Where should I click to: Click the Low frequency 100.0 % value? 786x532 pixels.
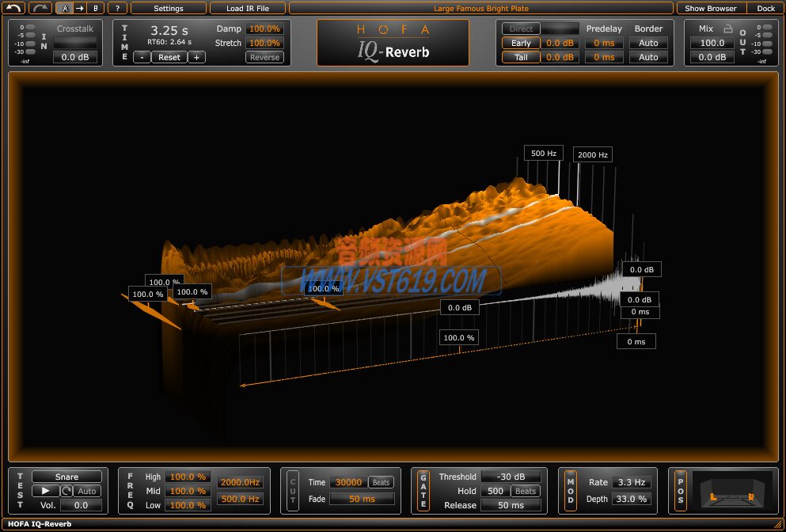tap(188, 505)
